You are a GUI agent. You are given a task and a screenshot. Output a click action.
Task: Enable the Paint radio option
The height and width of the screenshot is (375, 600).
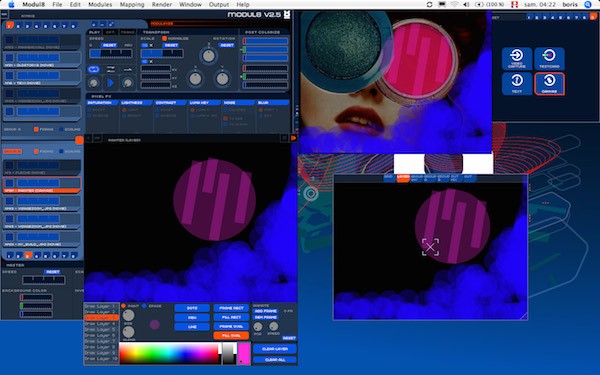point(124,306)
